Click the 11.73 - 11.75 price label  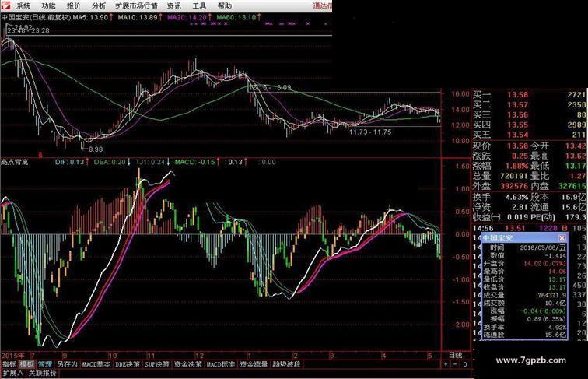tap(370, 132)
